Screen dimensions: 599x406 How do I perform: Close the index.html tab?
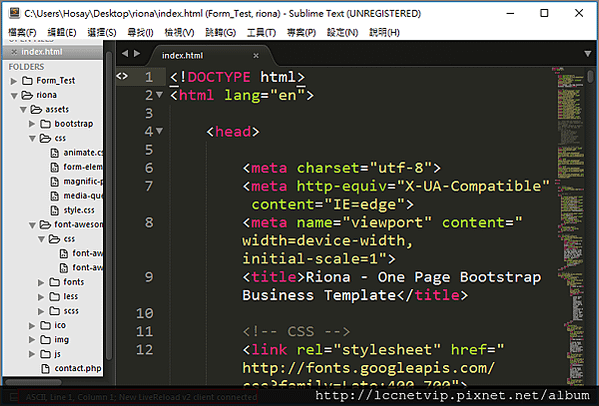click(256, 56)
